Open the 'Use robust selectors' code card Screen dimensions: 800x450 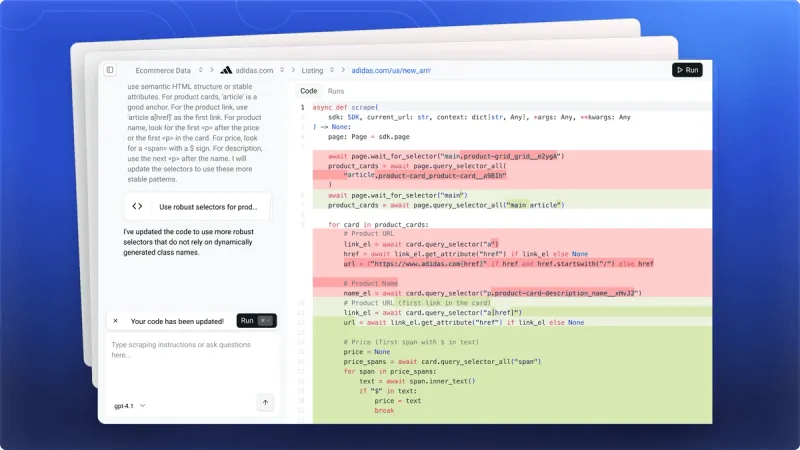tap(197, 207)
